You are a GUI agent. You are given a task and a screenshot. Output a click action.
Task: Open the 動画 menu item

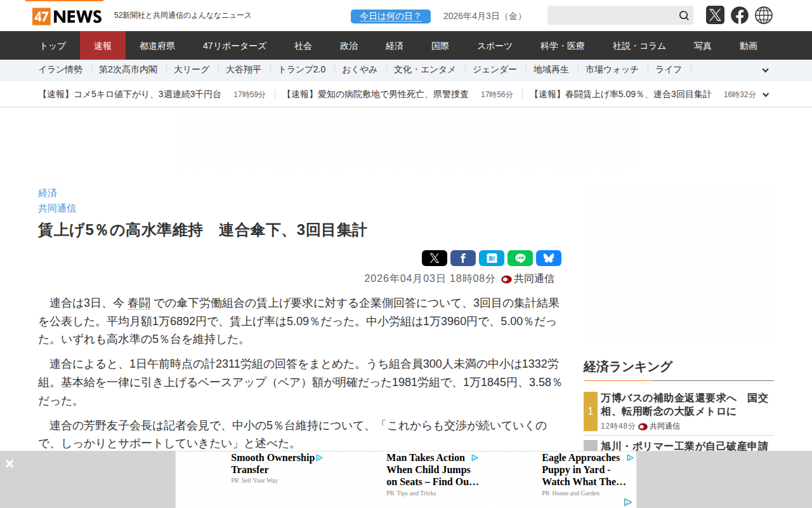point(749,46)
